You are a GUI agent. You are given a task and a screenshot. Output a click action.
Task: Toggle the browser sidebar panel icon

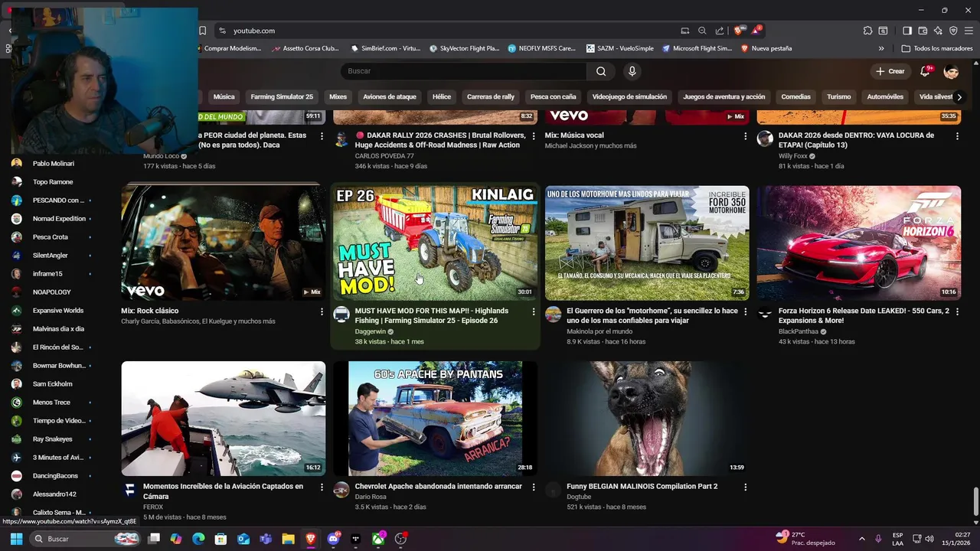[907, 31]
